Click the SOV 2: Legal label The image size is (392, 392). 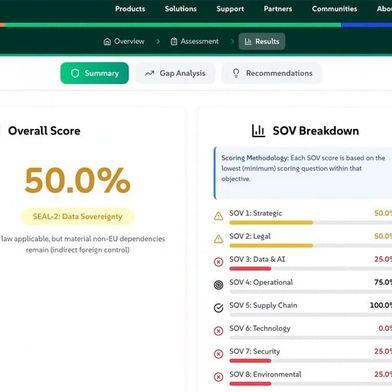pos(250,236)
